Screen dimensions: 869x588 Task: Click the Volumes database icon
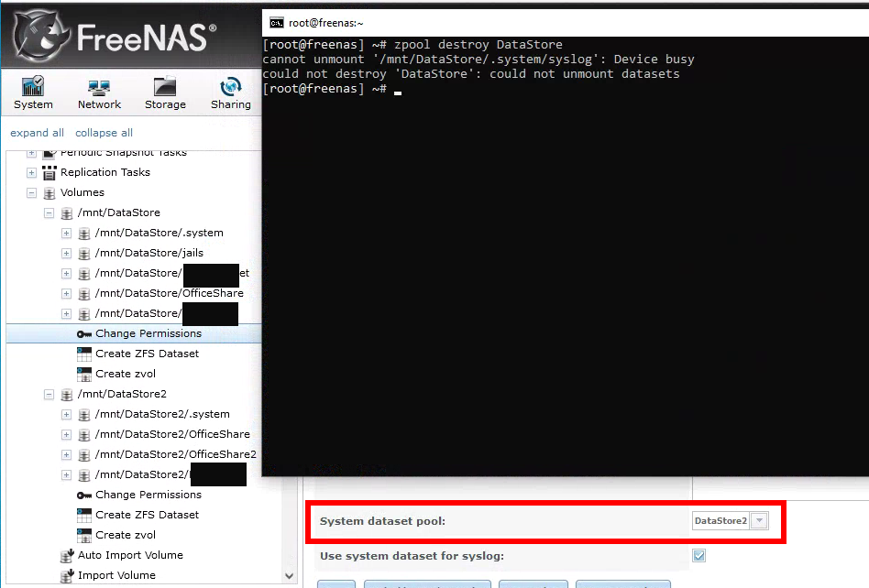tap(49, 193)
